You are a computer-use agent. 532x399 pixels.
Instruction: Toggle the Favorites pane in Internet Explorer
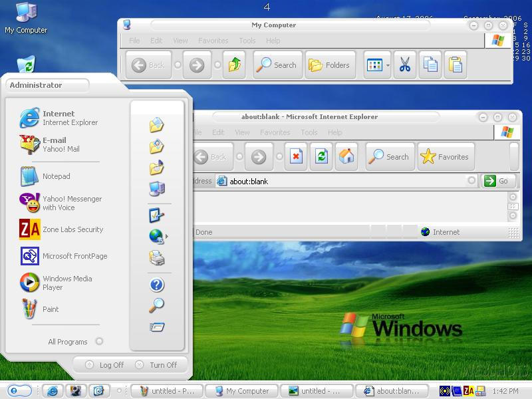pyautogui.click(x=446, y=157)
